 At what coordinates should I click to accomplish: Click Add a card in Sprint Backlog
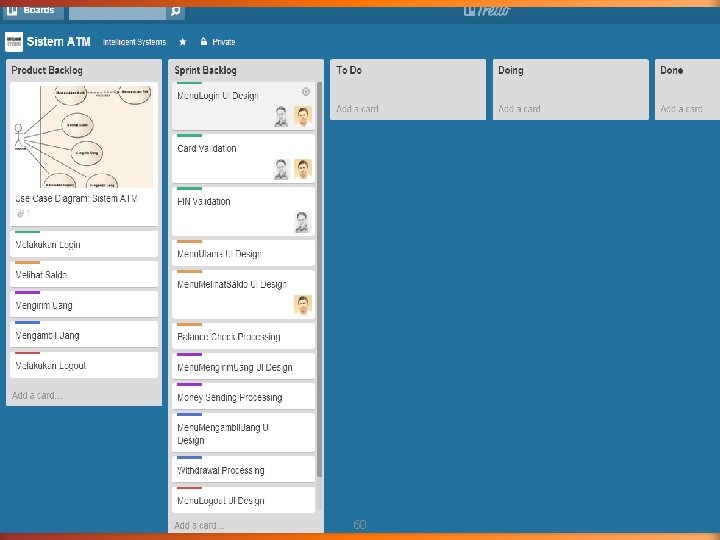click(x=199, y=525)
